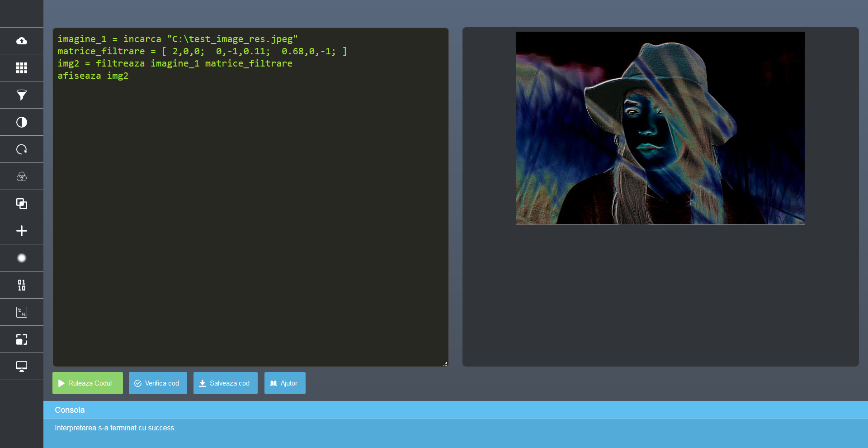Click the line 'afiseaza img2' in editor
The image size is (868, 448).
click(93, 76)
